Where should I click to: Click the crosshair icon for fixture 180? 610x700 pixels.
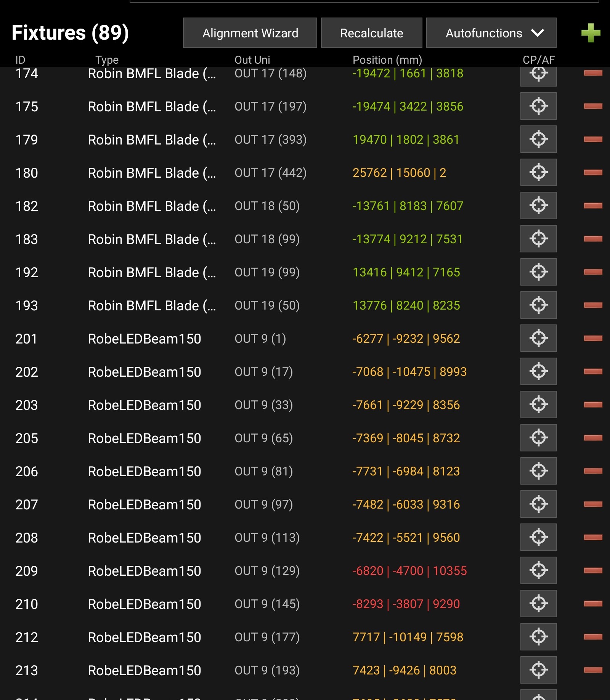538,172
